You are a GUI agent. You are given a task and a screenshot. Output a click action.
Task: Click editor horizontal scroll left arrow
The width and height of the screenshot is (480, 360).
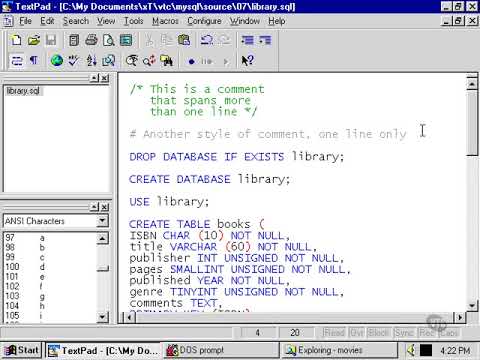[128, 317]
